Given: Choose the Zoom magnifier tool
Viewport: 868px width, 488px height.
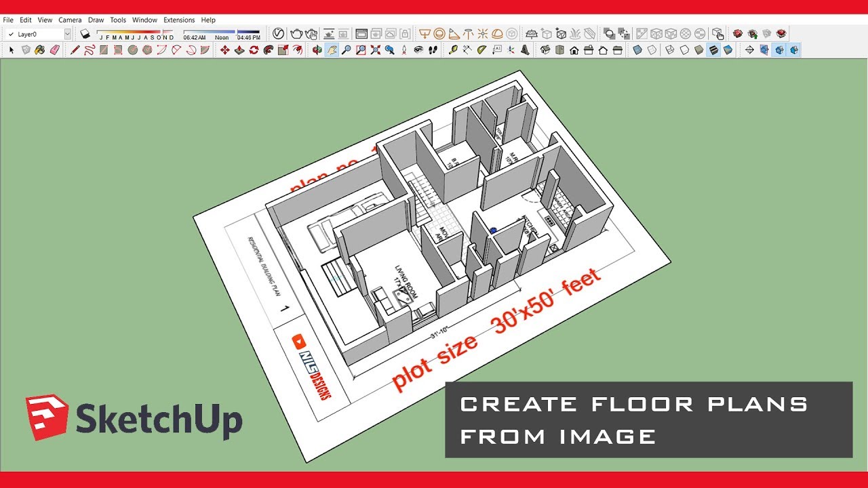Looking at the screenshot, I should pos(346,50).
